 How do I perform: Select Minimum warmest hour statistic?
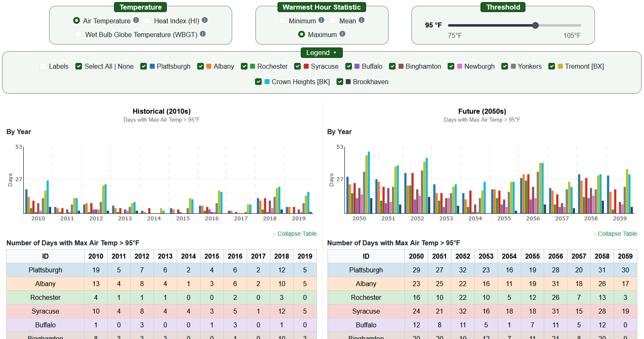(x=282, y=20)
